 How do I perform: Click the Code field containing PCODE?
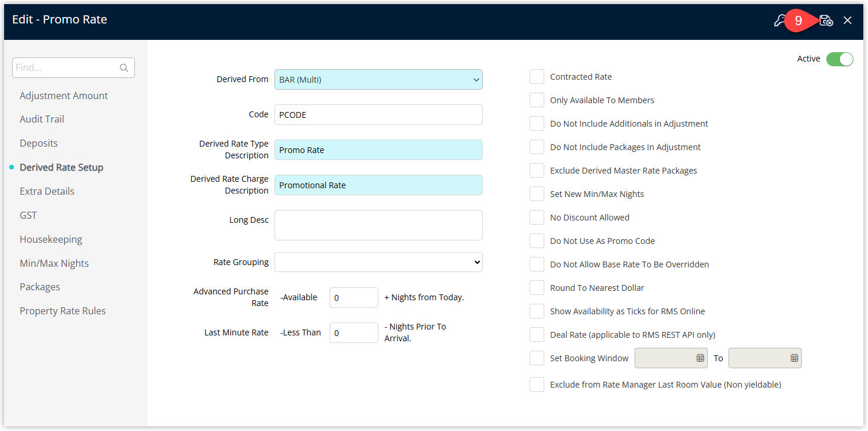tap(378, 115)
